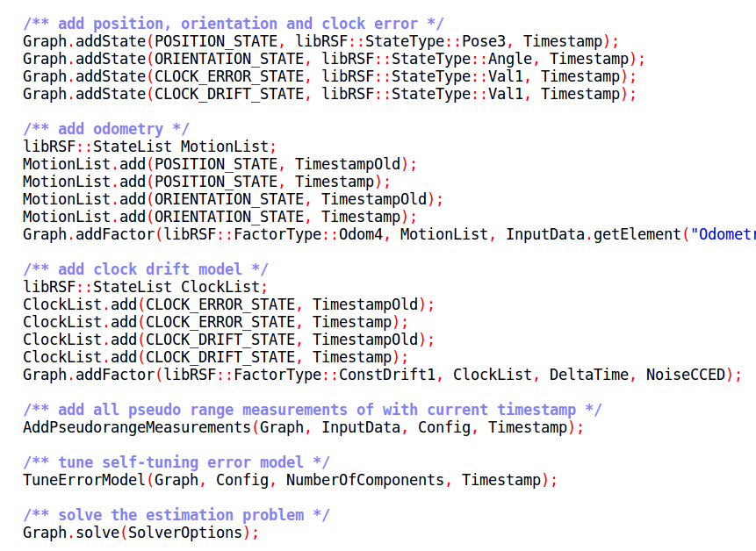Click the Odom4 factor type

click(361, 234)
